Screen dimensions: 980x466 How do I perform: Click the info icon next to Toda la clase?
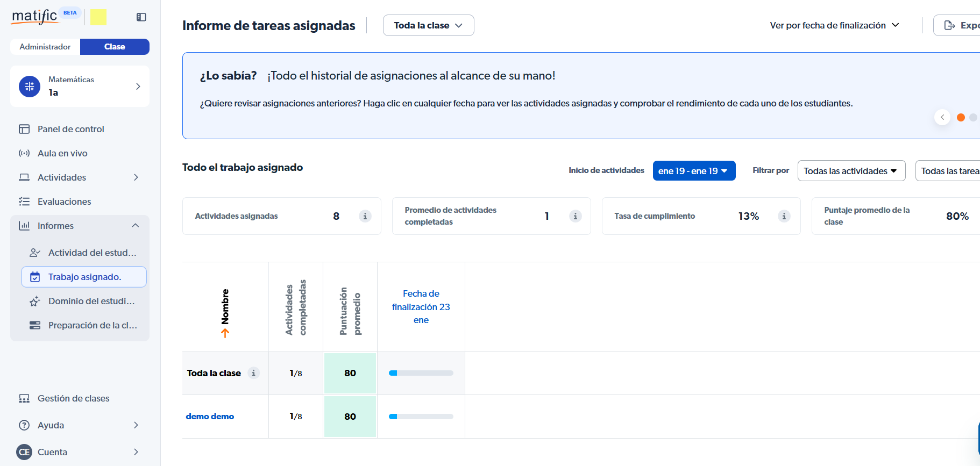(x=253, y=373)
